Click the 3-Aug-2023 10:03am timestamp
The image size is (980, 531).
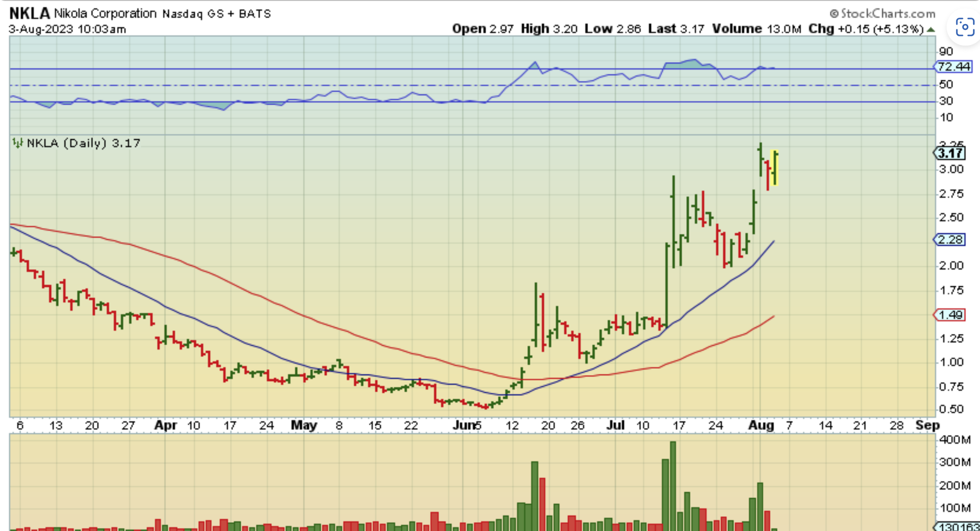(x=68, y=29)
